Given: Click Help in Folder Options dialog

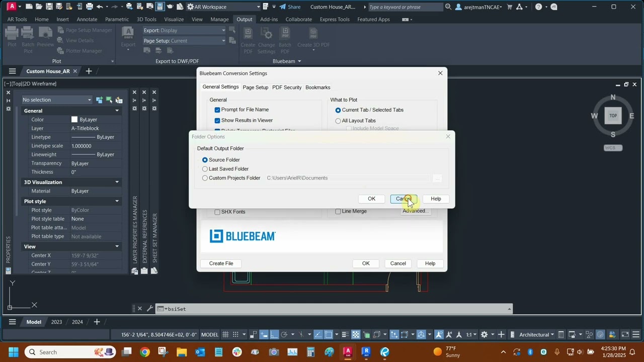Looking at the screenshot, I should click(436, 199).
